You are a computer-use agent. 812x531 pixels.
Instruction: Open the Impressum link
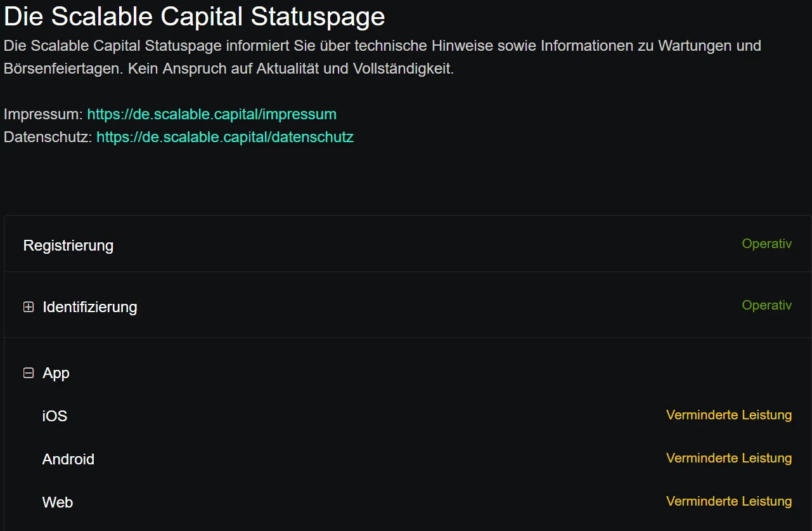point(211,114)
